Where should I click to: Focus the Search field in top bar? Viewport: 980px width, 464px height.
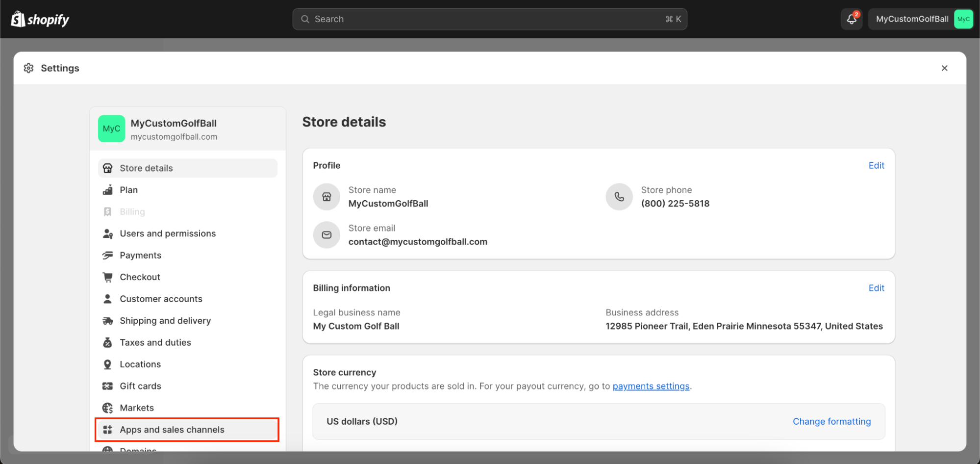click(x=489, y=19)
